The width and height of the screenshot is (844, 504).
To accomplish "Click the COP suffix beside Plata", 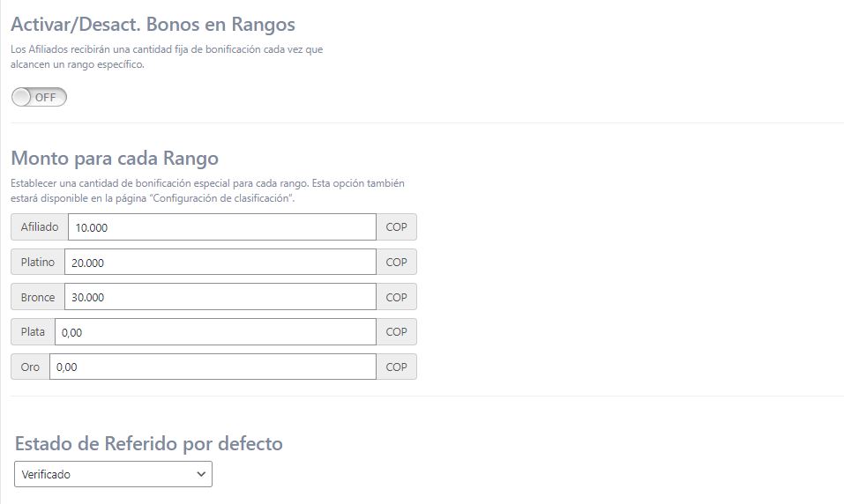I will pyautogui.click(x=396, y=332).
